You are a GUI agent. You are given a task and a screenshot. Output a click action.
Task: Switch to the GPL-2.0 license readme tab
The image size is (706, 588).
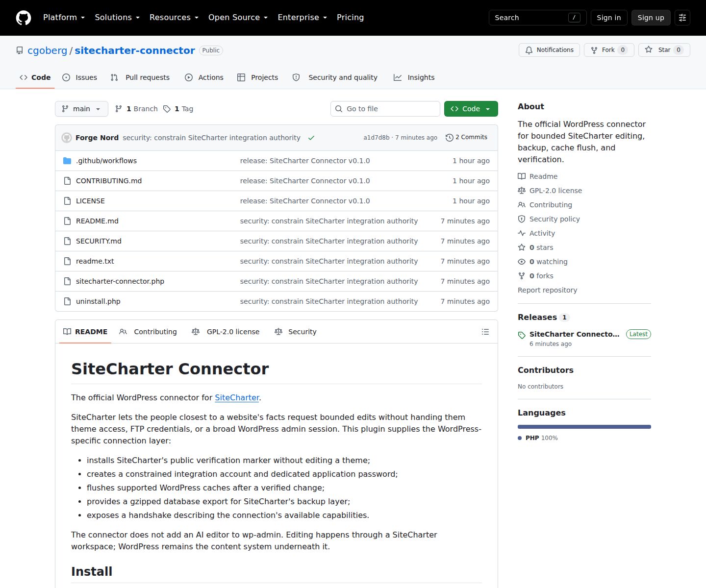(226, 332)
